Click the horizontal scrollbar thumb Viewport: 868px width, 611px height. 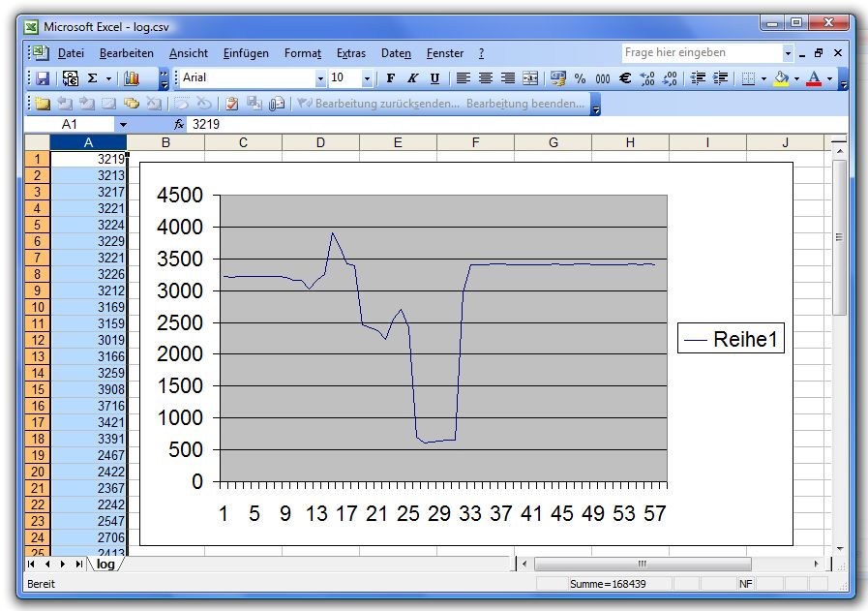pos(643,564)
